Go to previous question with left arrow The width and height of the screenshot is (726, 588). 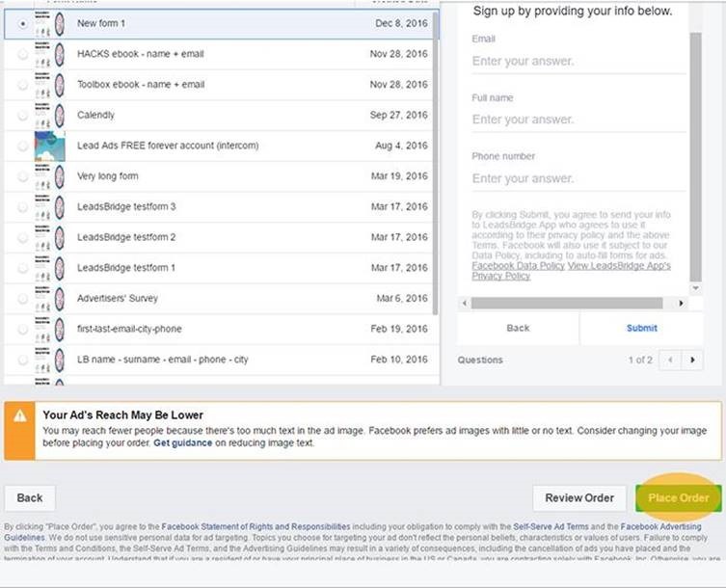point(671,360)
